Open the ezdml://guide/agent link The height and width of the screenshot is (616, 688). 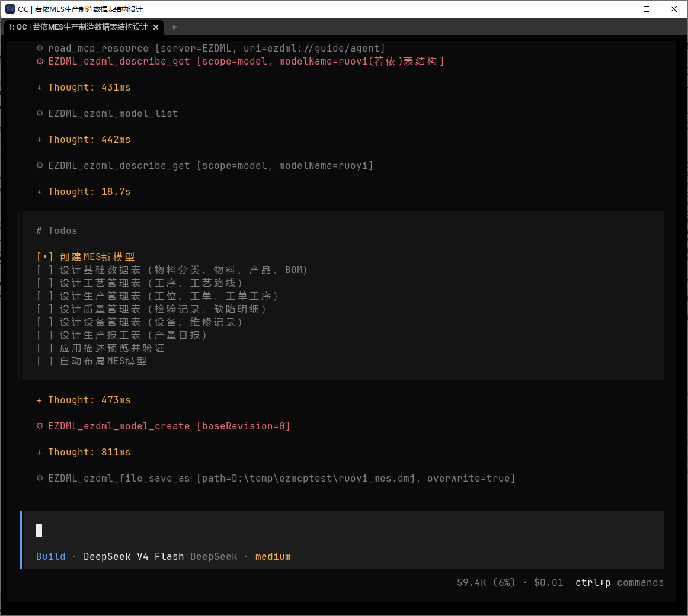click(x=324, y=48)
